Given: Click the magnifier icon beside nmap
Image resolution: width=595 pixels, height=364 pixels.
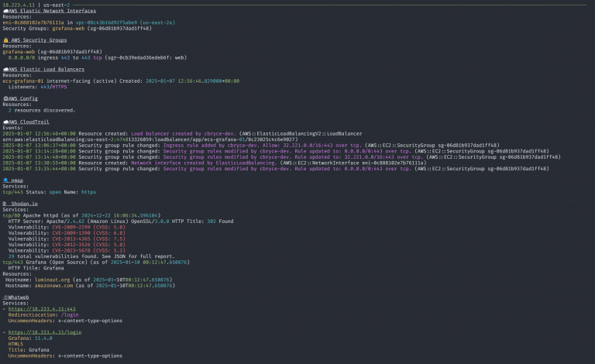Looking at the screenshot, I should pos(5,180).
